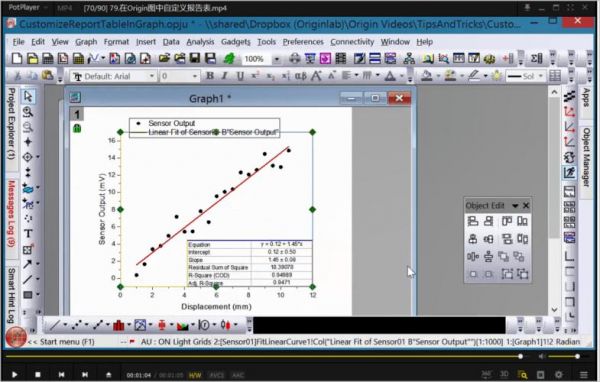Adjust the PotPlayer volume slider
Image resolution: width=600 pixels, height=382 pixels.
pos(563,356)
